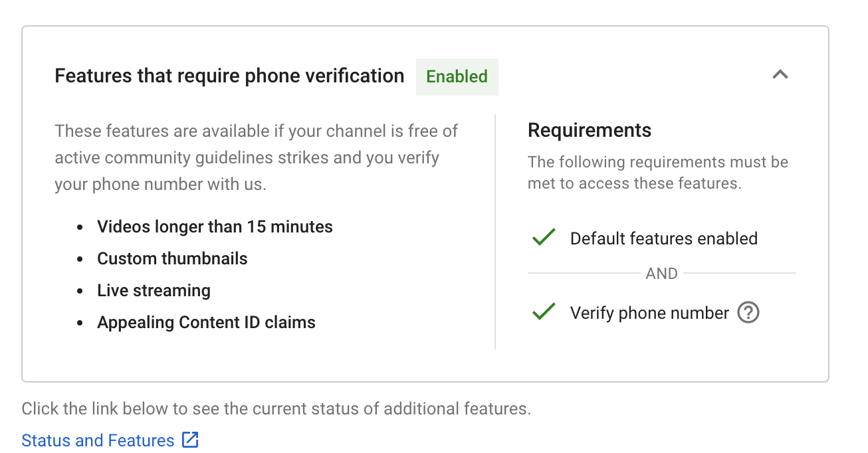Click the sentence about the status of additional features
The width and height of the screenshot is (868, 453).
(x=276, y=408)
